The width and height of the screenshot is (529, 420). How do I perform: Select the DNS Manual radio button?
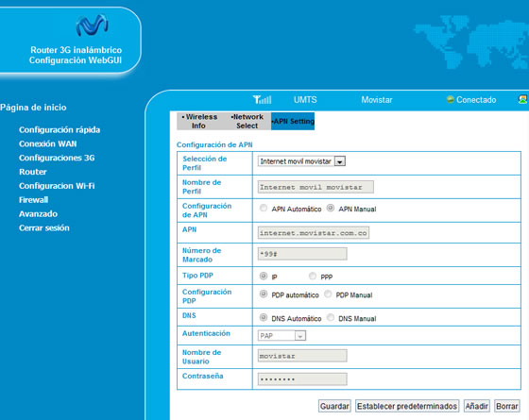pos(331,317)
